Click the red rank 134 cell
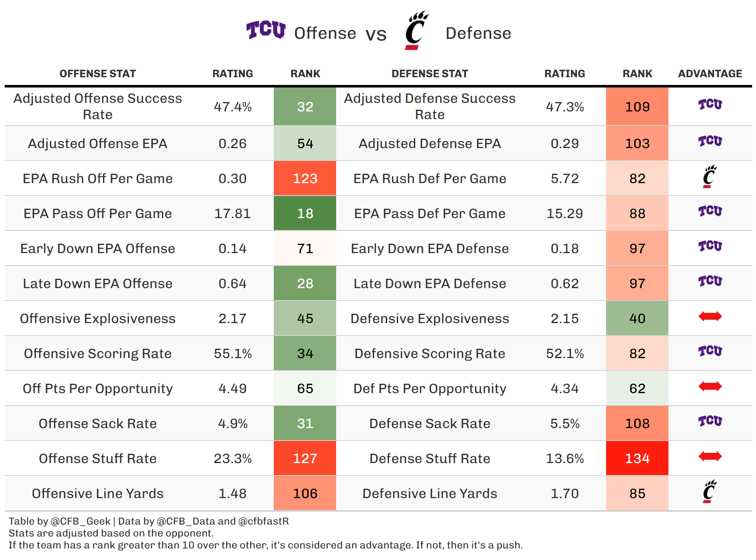756x560 pixels. (x=637, y=458)
